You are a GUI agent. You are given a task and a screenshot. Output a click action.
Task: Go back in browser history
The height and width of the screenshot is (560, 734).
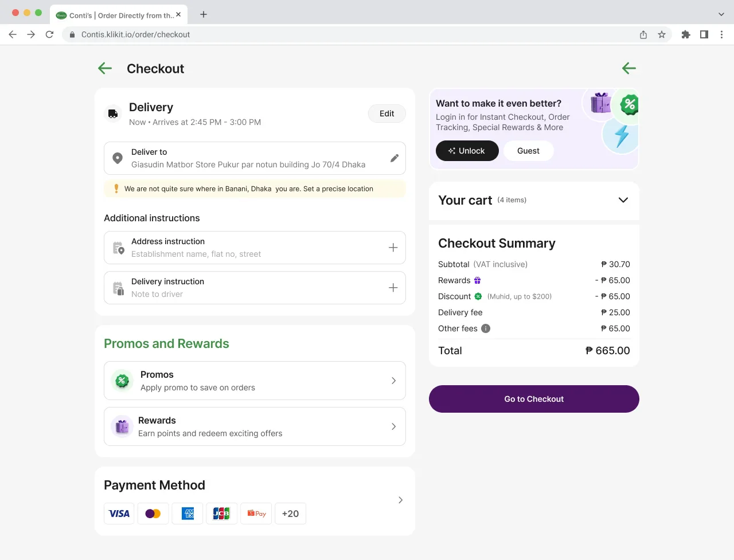pos(13,34)
